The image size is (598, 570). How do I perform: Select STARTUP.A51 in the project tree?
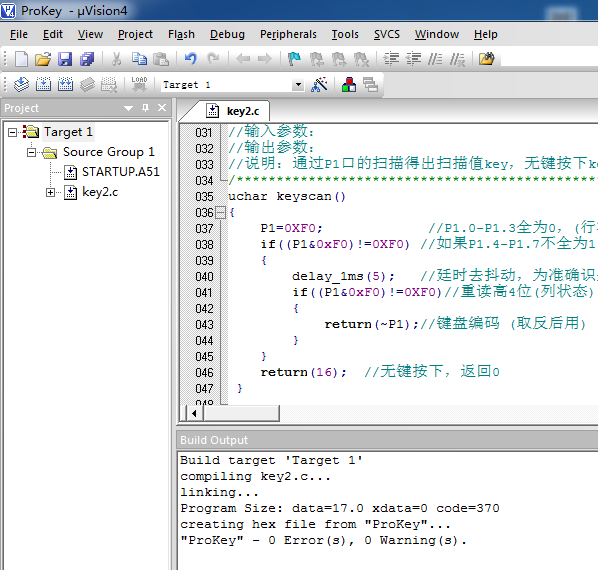pos(121,172)
